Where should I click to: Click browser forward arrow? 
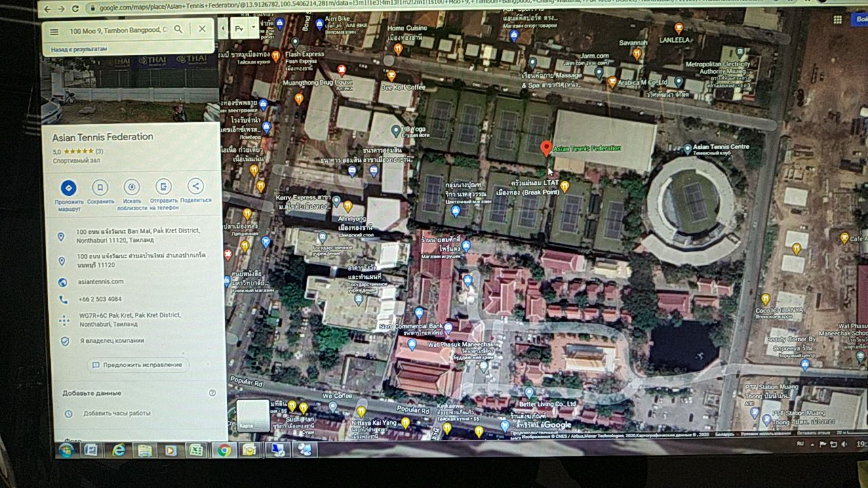coord(60,9)
